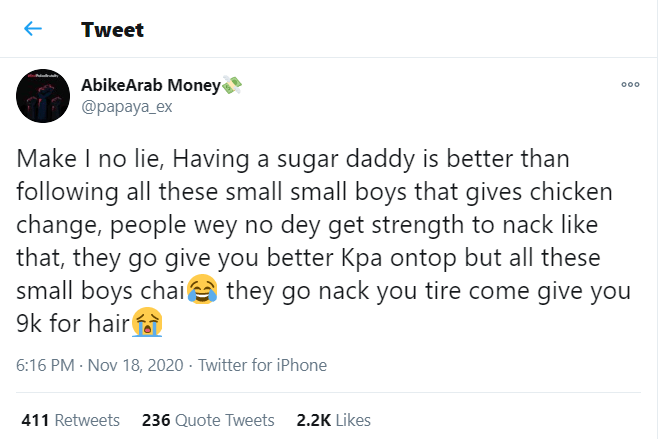Image resolution: width=659 pixels, height=439 pixels.
Task: Click the Nov 18, 2020 date
Action: tap(137, 365)
